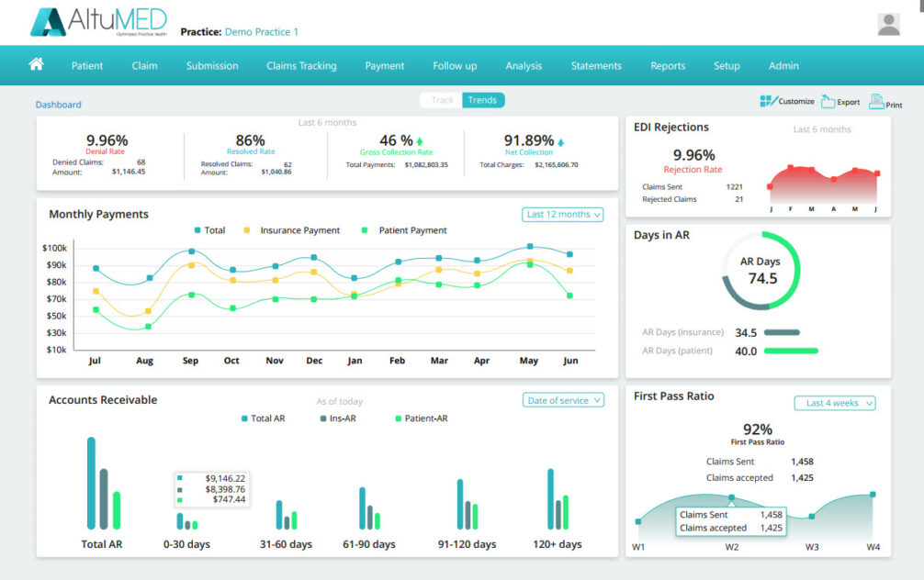The image size is (924, 580).
Task: Click the blue arrow beside Net Collection
Action: [x=560, y=142]
